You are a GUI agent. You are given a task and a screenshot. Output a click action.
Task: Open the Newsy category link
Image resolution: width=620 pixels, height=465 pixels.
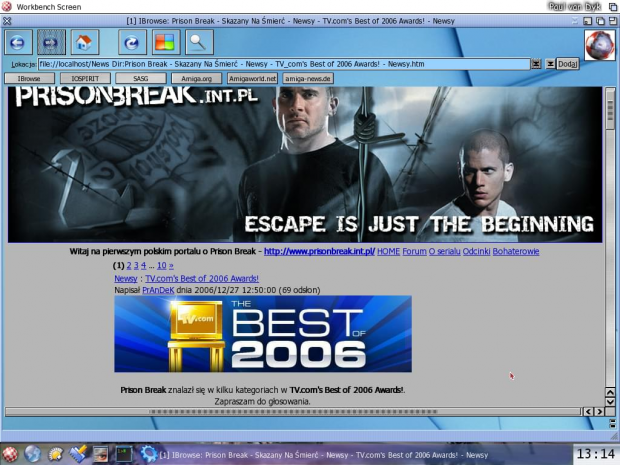pyautogui.click(x=126, y=279)
